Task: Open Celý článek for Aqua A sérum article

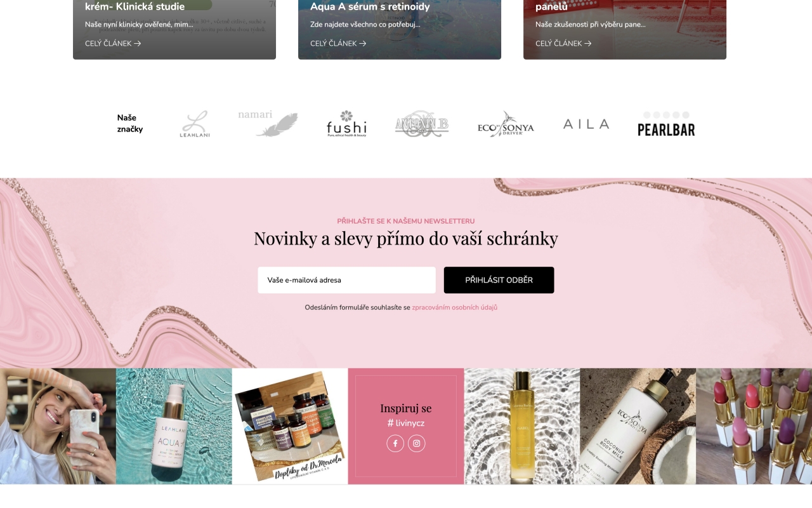Action: (x=338, y=43)
